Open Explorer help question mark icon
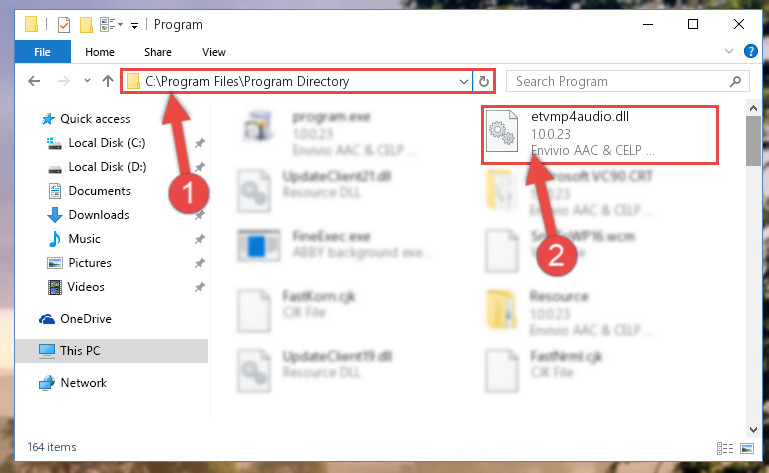This screenshot has width=769, height=473. click(x=750, y=51)
